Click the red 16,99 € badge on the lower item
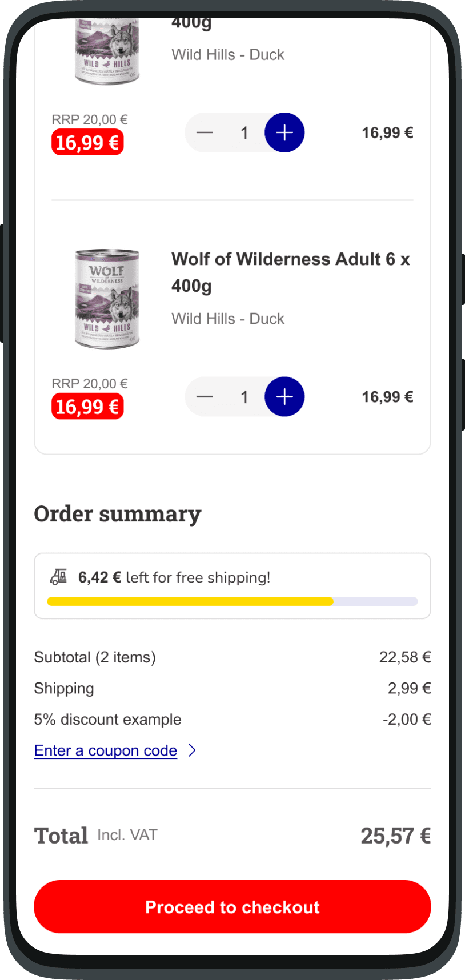The height and width of the screenshot is (980, 465). pyautogui.click(x=87, y=407)
